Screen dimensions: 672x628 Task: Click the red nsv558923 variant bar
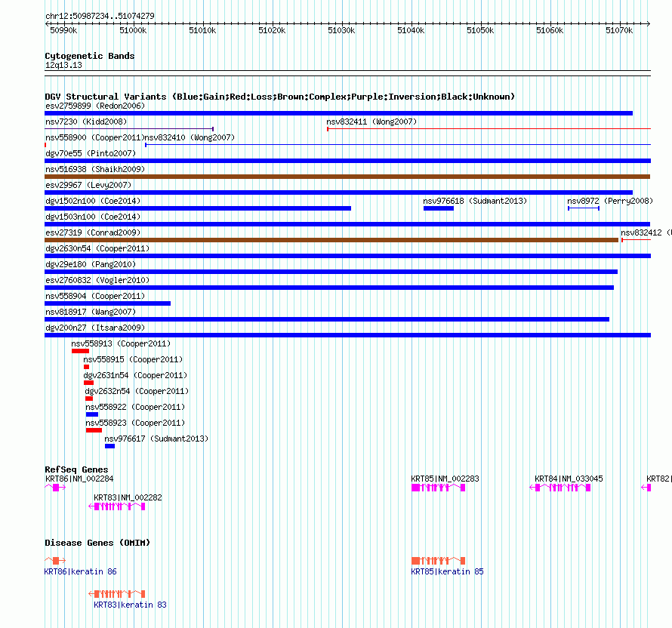pos(94,430)
